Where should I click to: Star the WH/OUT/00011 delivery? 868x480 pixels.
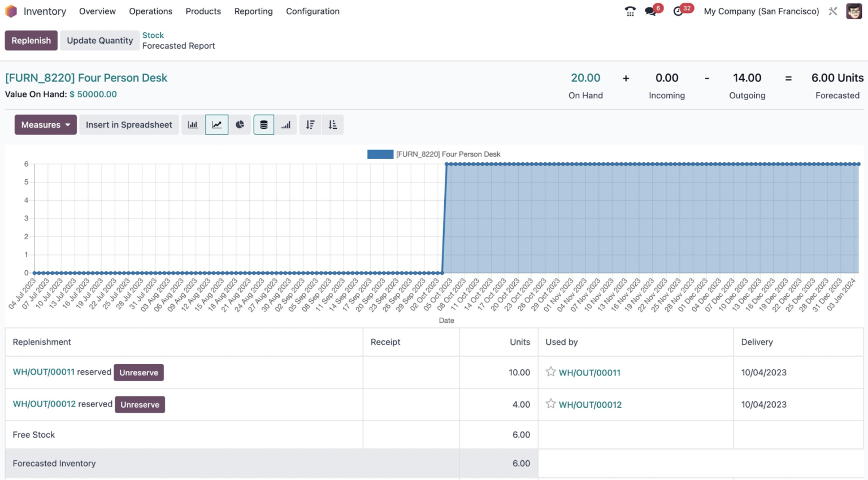pos(550,372)
